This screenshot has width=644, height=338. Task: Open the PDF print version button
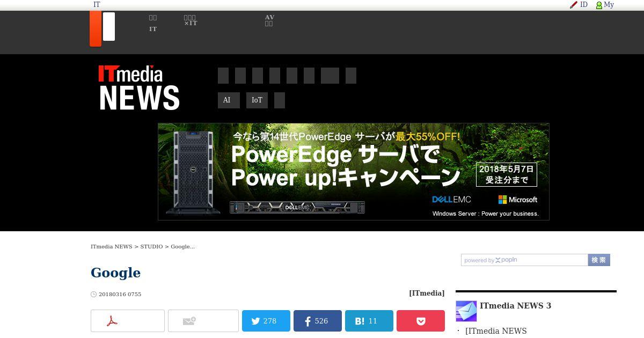(x=128, y=321)
